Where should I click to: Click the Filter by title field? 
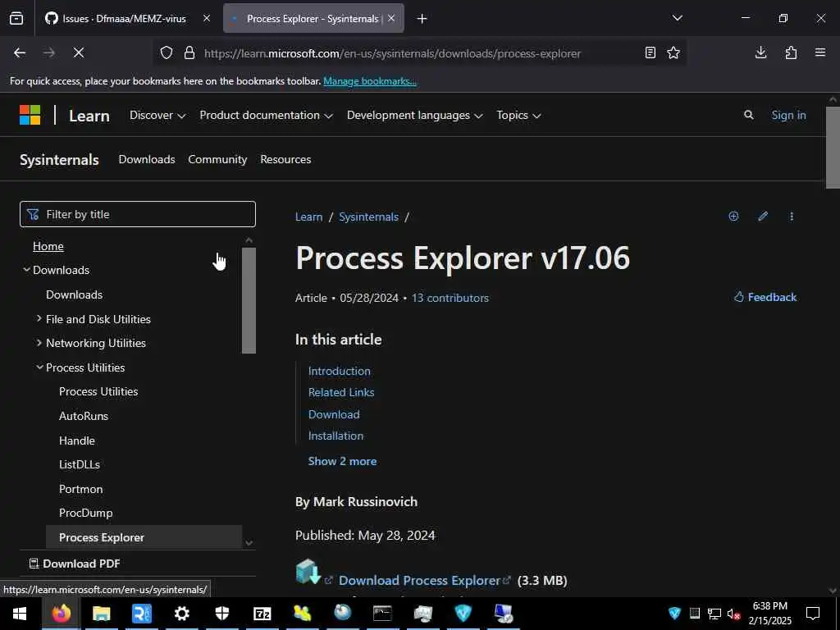[138, 214]
